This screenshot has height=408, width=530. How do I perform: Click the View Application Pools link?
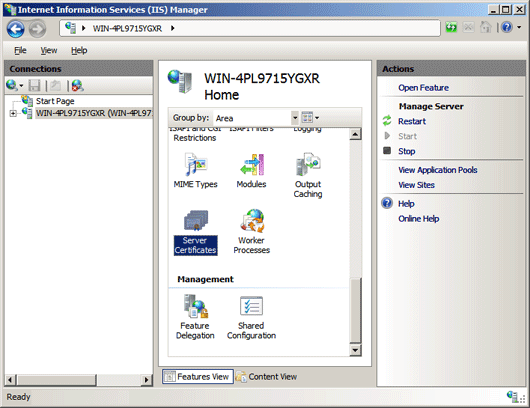pos(438,170)
